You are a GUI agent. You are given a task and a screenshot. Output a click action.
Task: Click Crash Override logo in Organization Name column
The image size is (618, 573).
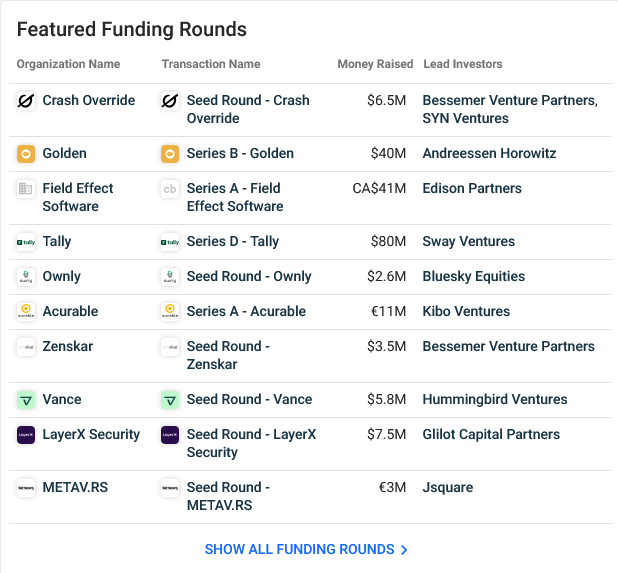(x=26, y=101)
